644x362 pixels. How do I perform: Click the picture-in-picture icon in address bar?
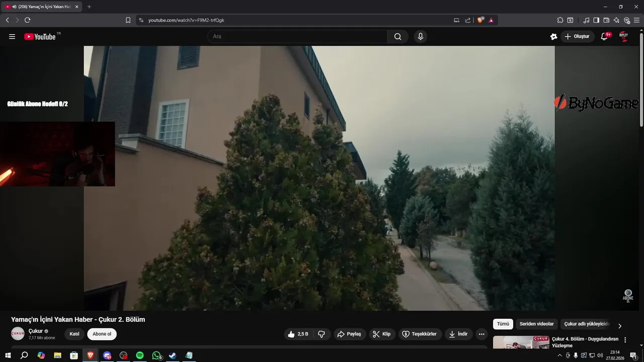coord(456,20)
